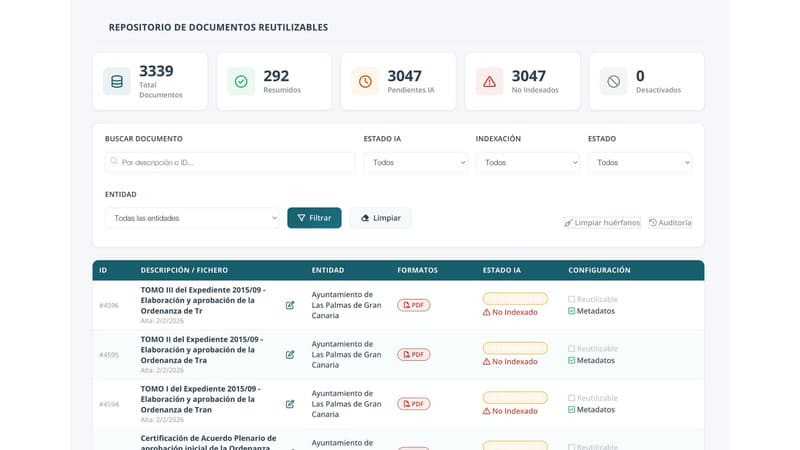Viewport: 800px width, 450px height.
Task: Open PDF format badge for TOMO III row
Action: (x=414, y=305)
